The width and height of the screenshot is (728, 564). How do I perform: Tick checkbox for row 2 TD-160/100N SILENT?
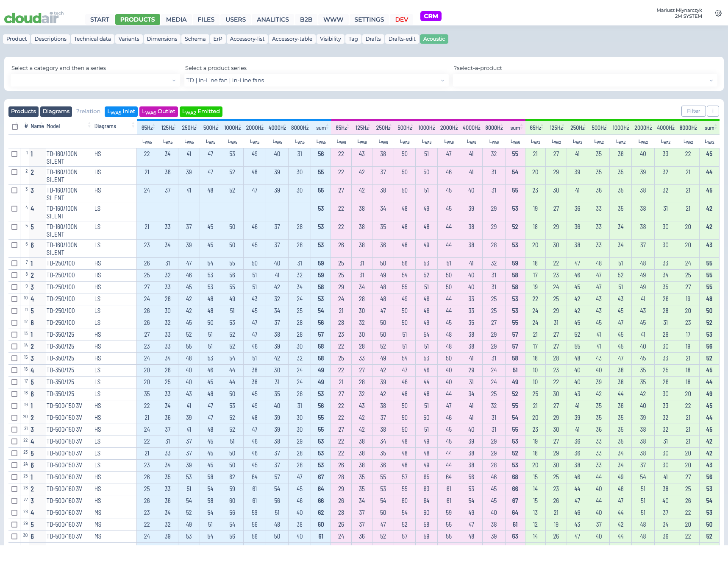tap(14, 172)
